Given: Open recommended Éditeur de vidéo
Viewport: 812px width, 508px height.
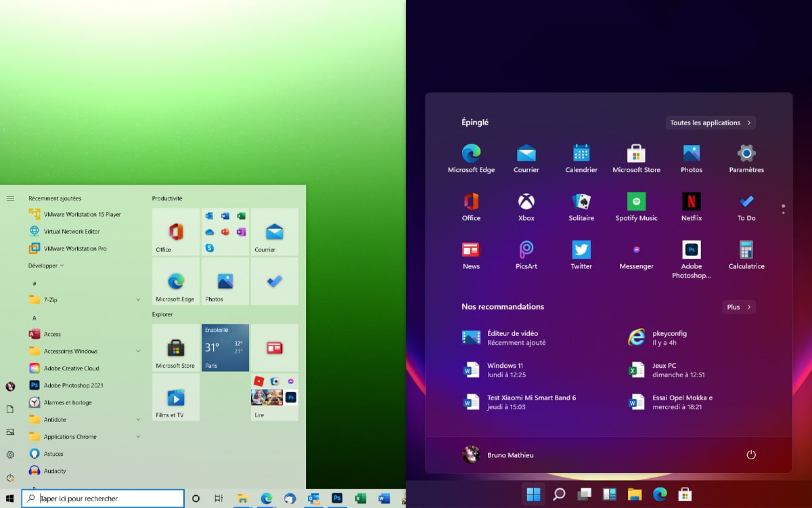Looking at the screenshot, I should (505, 337).
